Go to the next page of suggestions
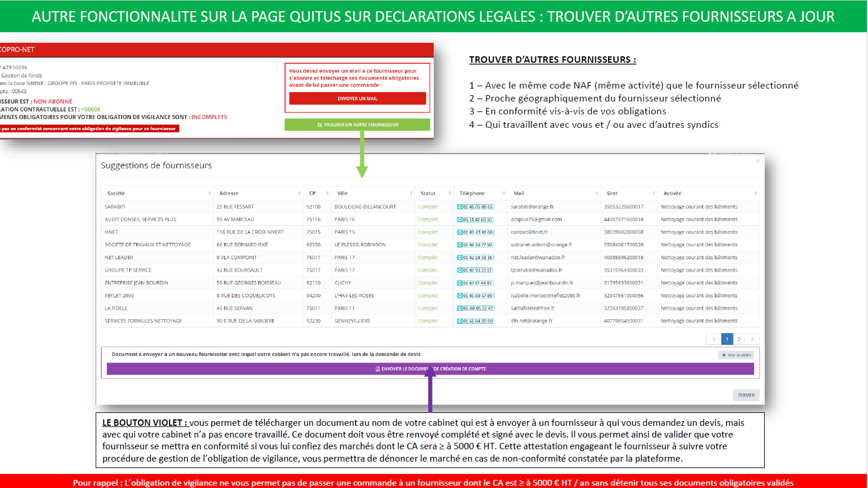Viewport: 868px width, 488px height. (x=752, y=339)
